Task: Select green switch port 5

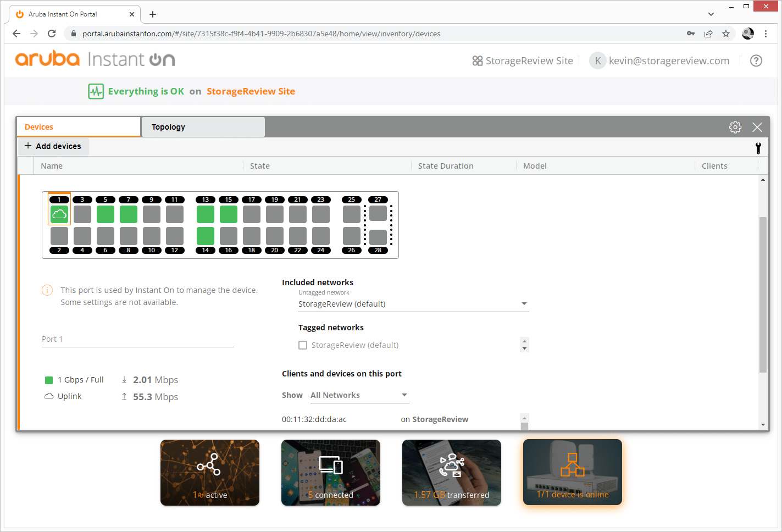Action: [x=106, y=214]
